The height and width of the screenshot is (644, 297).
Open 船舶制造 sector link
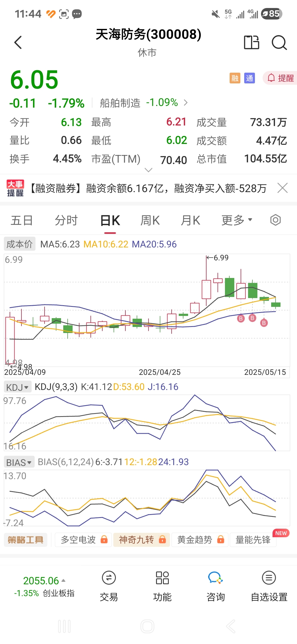[144, 103]
